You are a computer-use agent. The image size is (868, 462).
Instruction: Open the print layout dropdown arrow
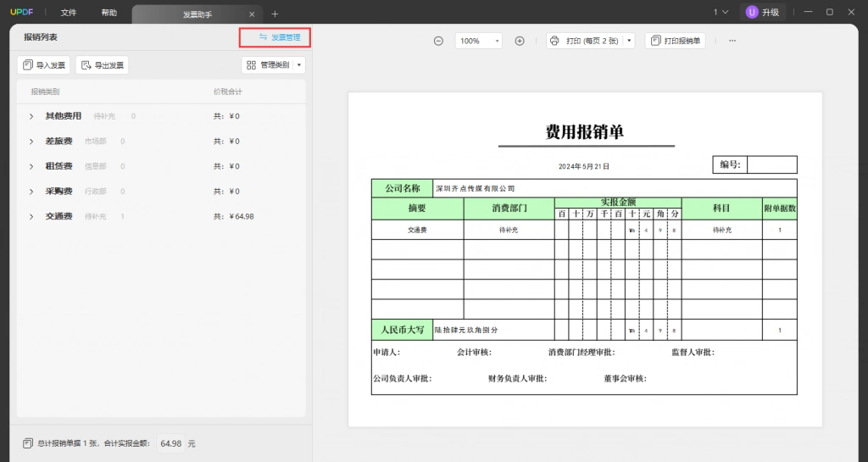pos(629,41)
